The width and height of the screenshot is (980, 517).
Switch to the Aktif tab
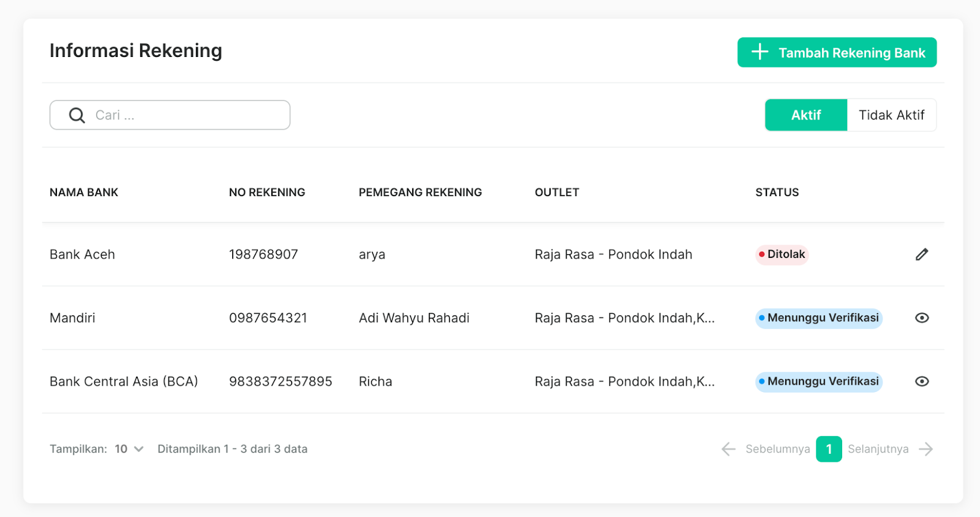point(806,115)
